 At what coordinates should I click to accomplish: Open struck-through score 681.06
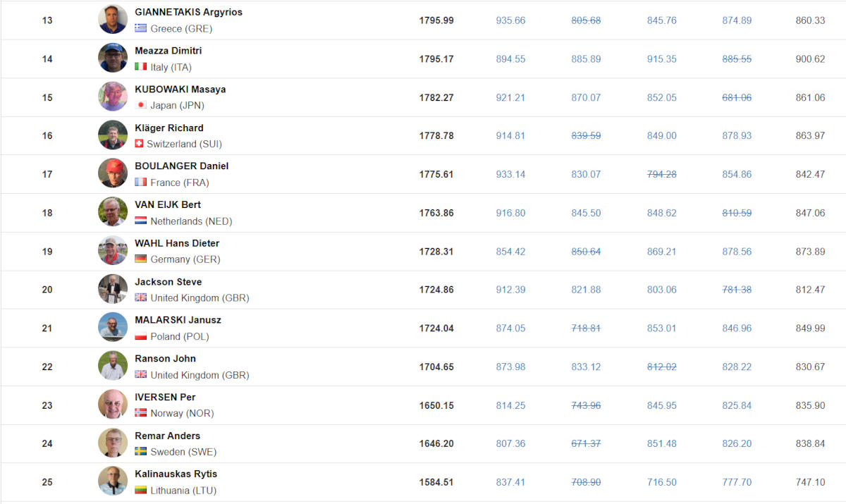pos(737,97)
